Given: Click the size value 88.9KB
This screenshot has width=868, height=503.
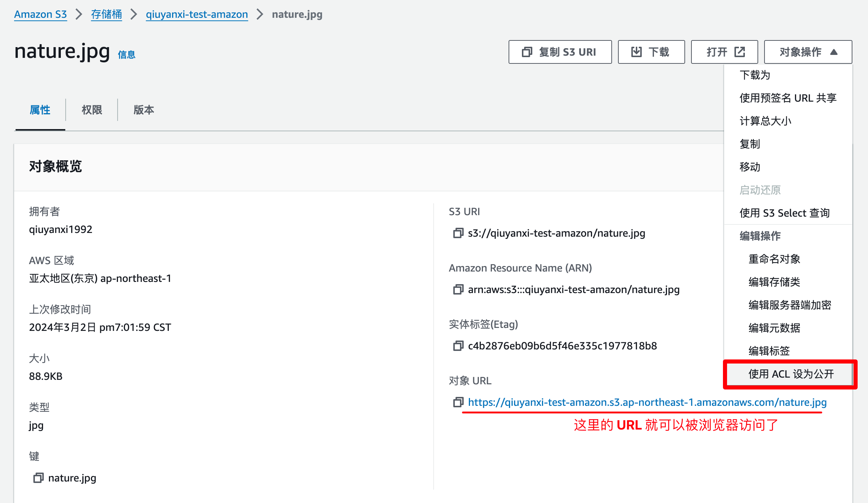Looking at the screenshot, I should [x=46, y=376].
